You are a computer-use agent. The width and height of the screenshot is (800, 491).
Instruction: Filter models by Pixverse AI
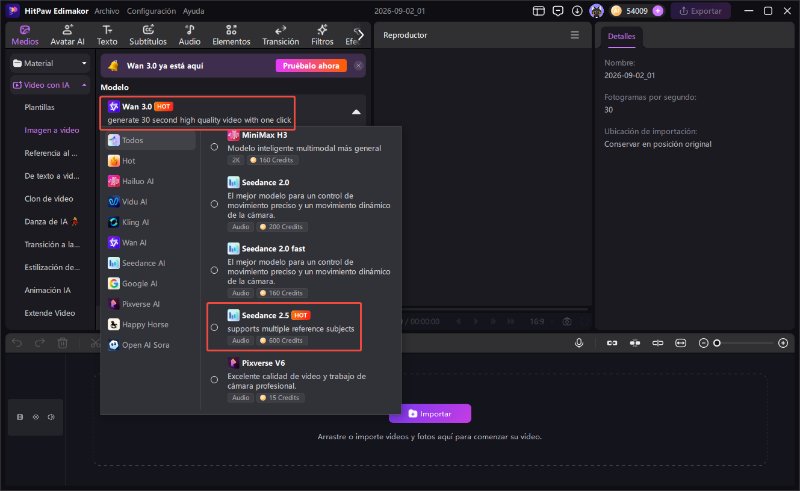(151, 304)
